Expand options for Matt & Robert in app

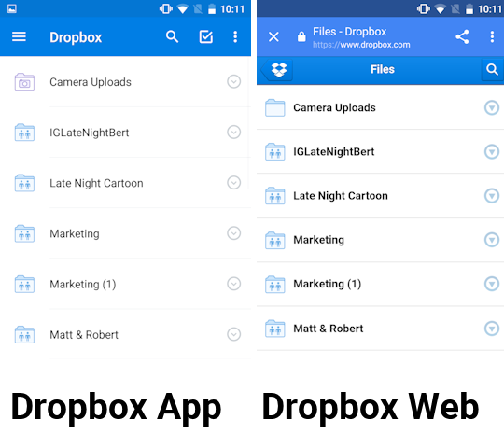point(233,334)
